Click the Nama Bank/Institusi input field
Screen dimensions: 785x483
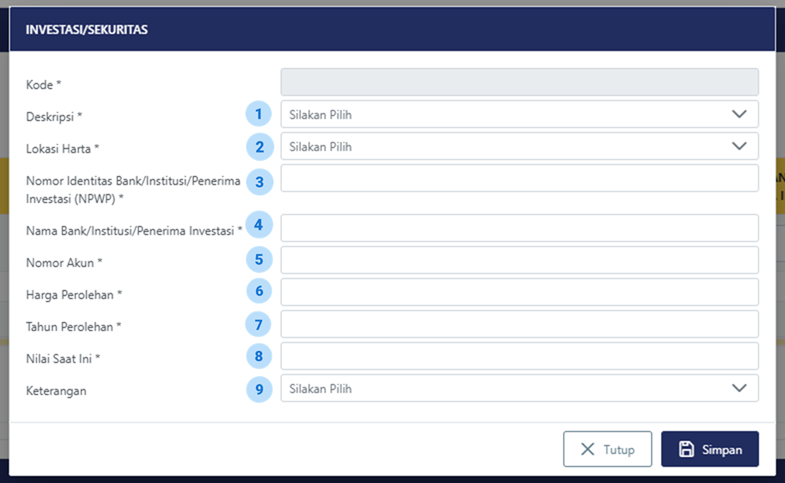tap(519, 228)
